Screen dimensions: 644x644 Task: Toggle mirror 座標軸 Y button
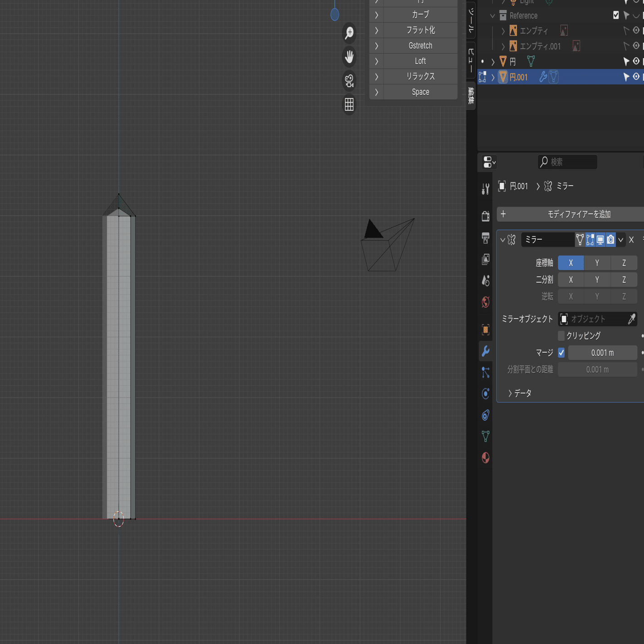pyautogui.click(x=597, y=263)
